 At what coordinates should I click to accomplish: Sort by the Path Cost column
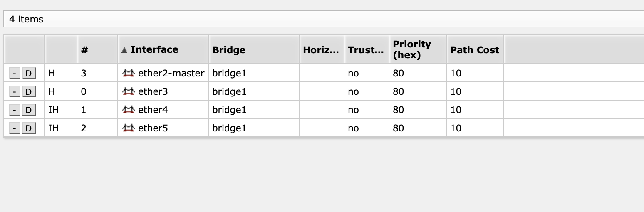[475, 49]
